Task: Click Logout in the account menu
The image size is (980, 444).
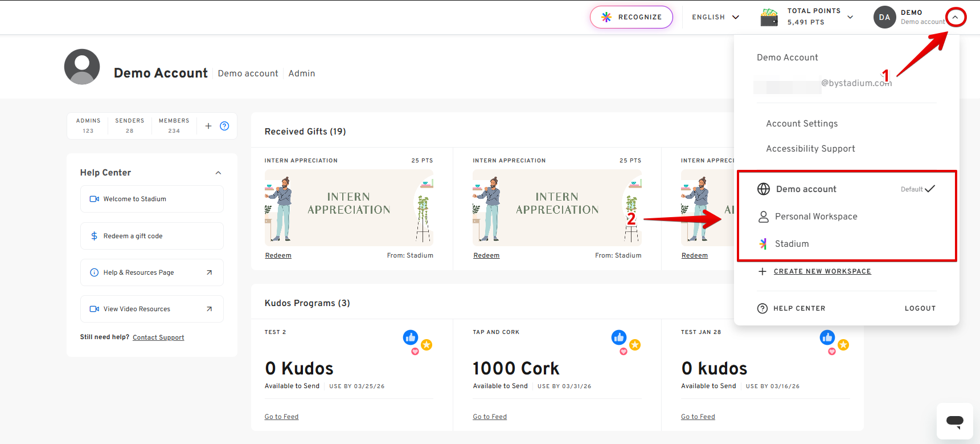Action: pyautogui.click(x=920, y=308)
